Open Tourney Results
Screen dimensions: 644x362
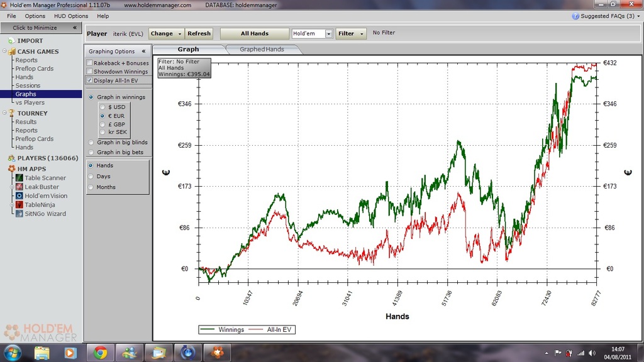tap(26, 122)
